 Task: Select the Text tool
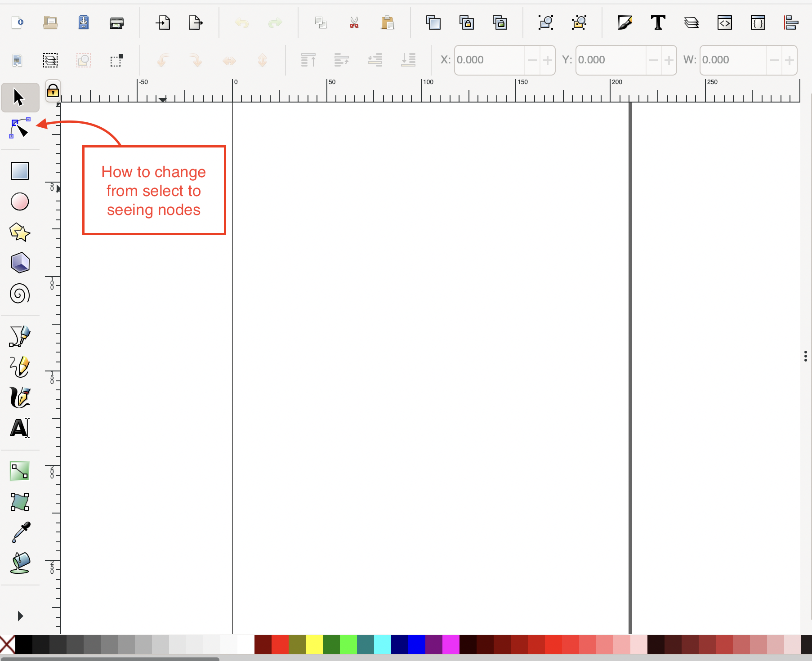pos(18,428)
